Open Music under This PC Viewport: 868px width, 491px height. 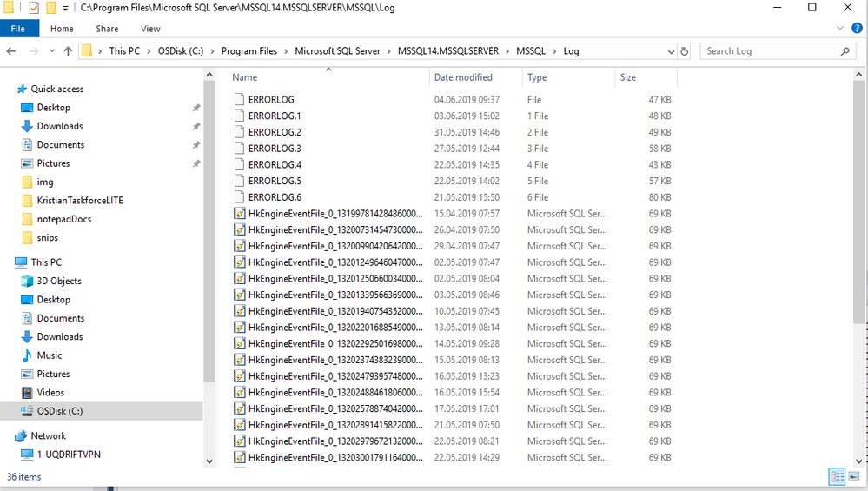tap(50, 355)
